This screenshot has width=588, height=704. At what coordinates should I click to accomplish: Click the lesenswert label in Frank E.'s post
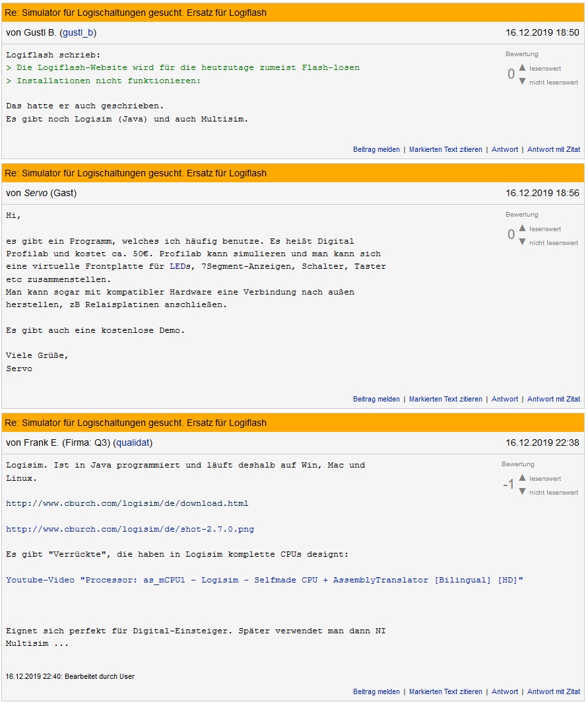(x=545, y=479)
